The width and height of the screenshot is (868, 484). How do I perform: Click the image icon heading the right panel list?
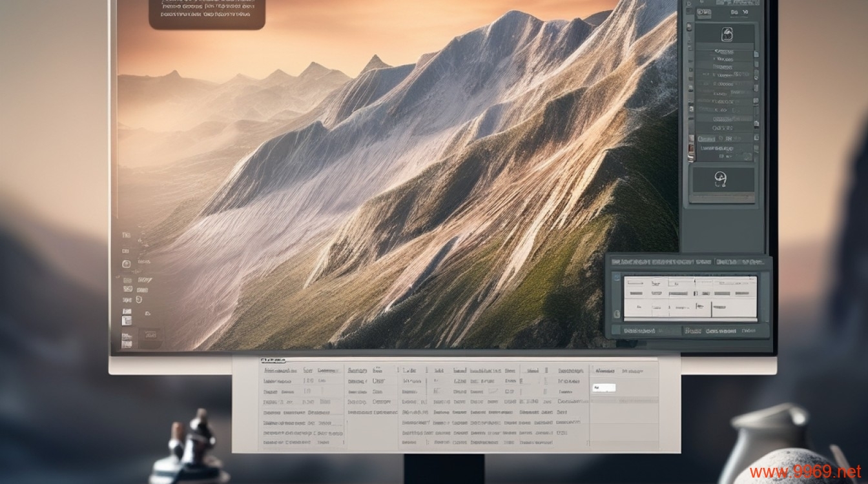click(x=726, y=34)
